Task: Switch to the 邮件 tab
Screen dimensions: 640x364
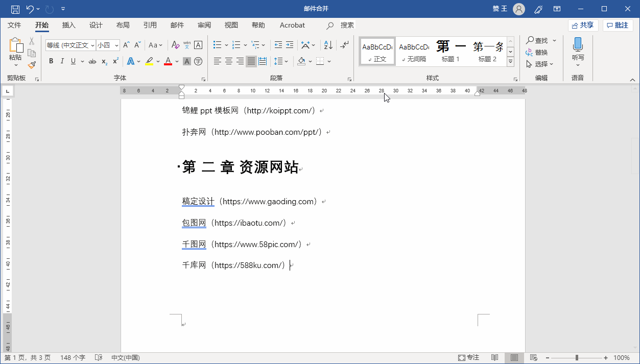Action: coord(177,25)
